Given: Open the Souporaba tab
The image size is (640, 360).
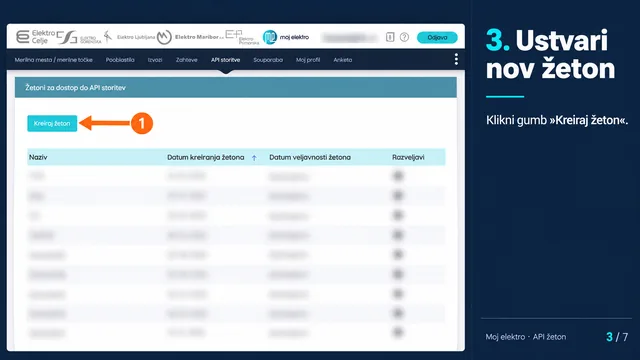Looking at the screenshot, I should point(268,60).
